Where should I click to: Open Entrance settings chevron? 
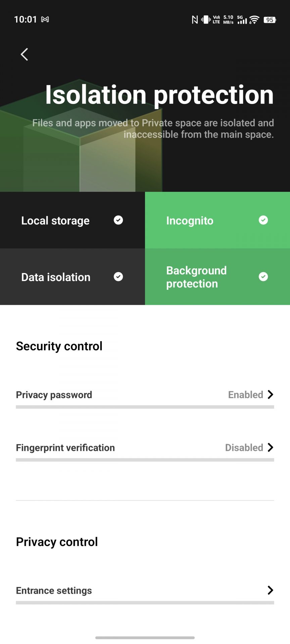271,590
